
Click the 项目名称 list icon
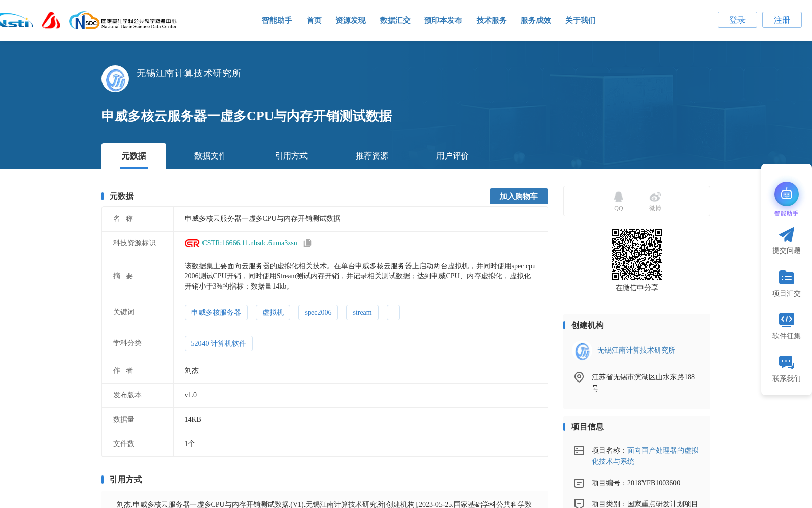(579, 451)
